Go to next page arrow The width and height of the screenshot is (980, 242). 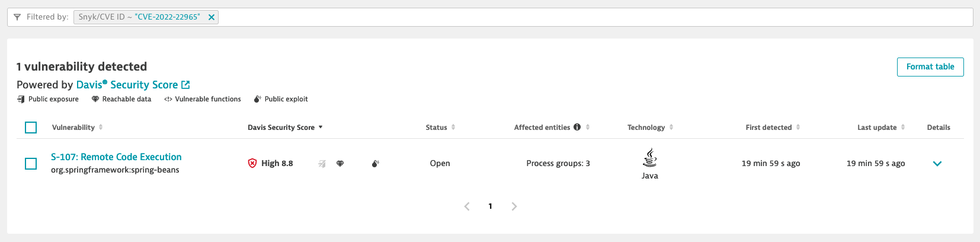514,206
